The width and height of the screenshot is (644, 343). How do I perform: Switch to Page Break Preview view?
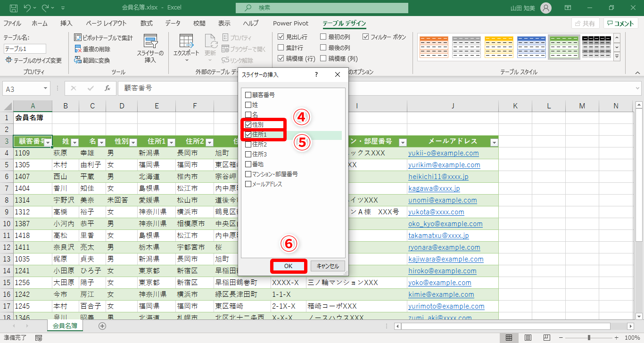point(547,338)
